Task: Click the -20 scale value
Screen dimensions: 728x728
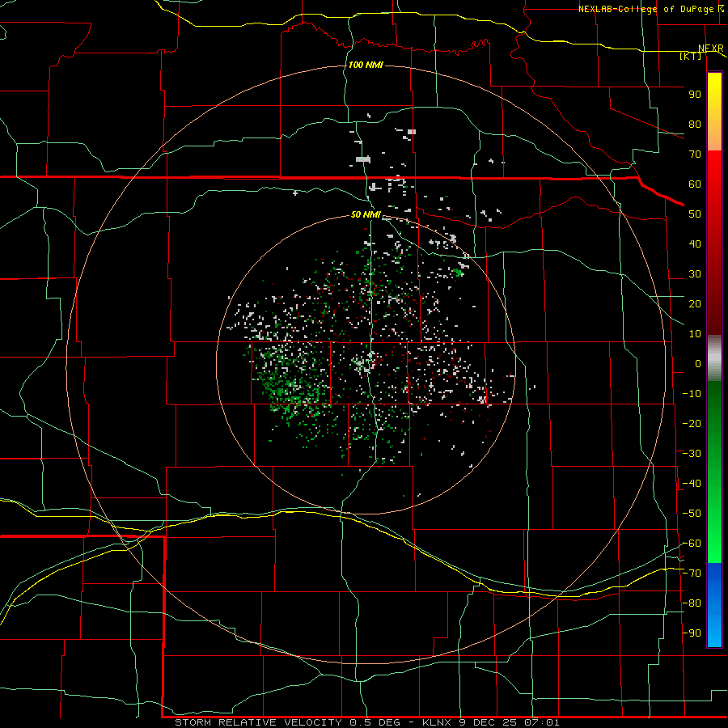Action: (x=692, y=423)
